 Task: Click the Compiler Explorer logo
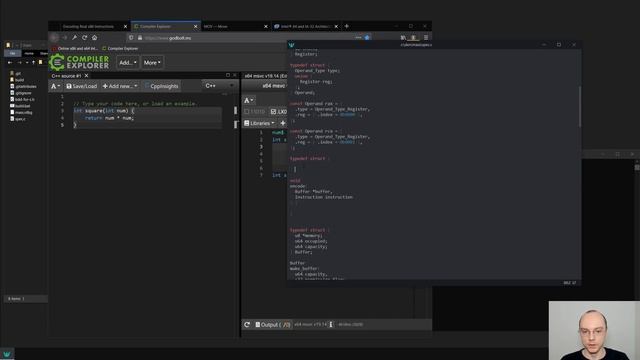click(x=80, y=62)
